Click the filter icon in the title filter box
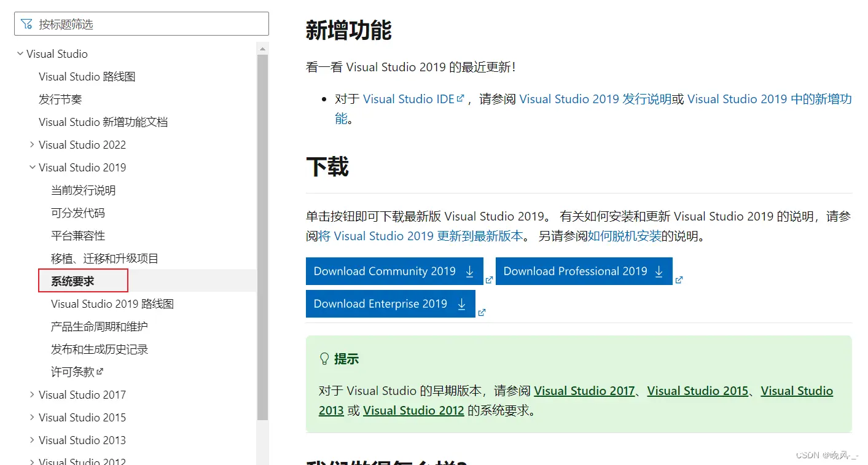 [x=26, y=24]
